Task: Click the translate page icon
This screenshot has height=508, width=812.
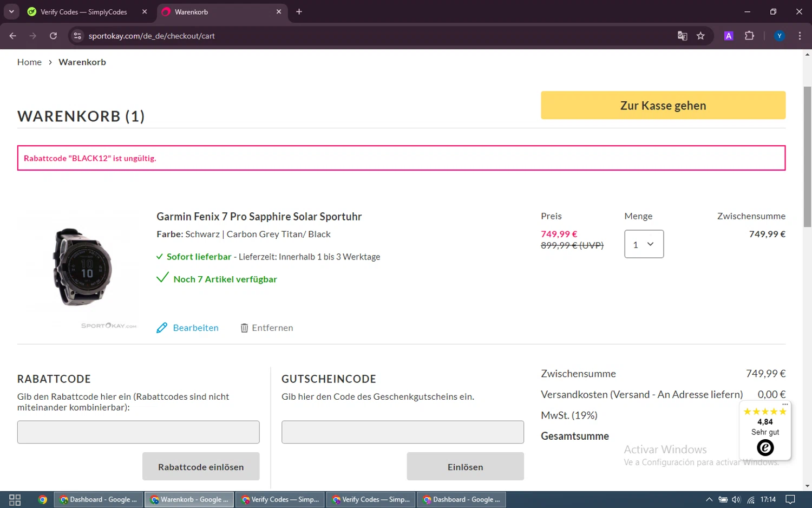Action: coord(682,36)
